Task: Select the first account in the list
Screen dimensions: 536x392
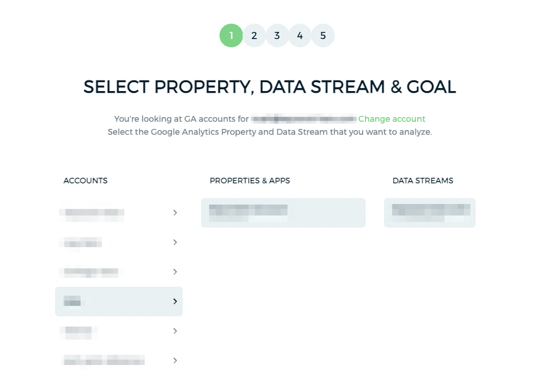Action: [119, 213]
